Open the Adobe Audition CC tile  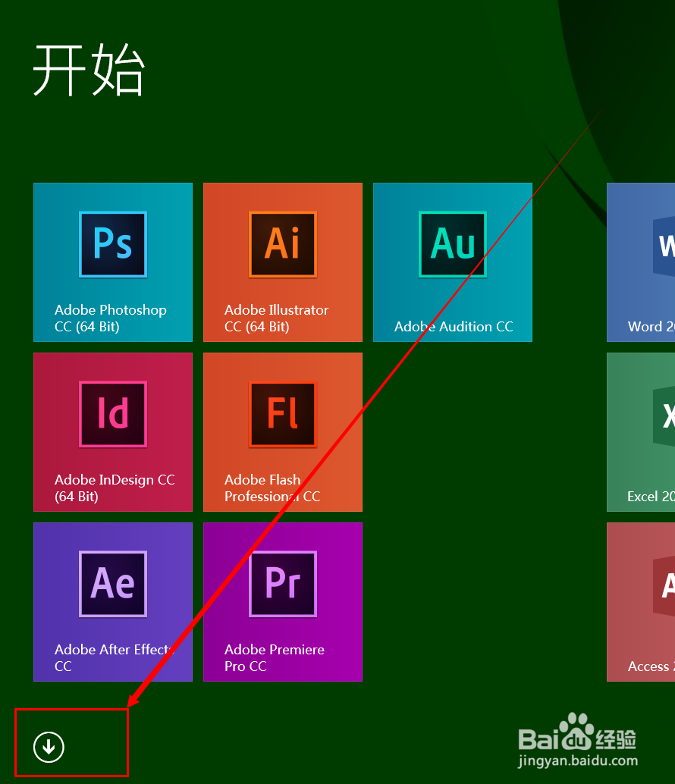tap(453, 262)
